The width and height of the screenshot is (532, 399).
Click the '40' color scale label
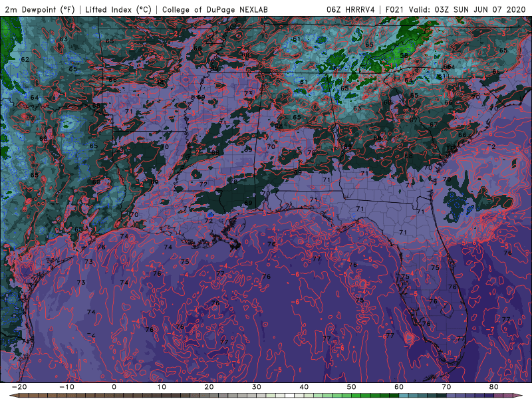304,387
